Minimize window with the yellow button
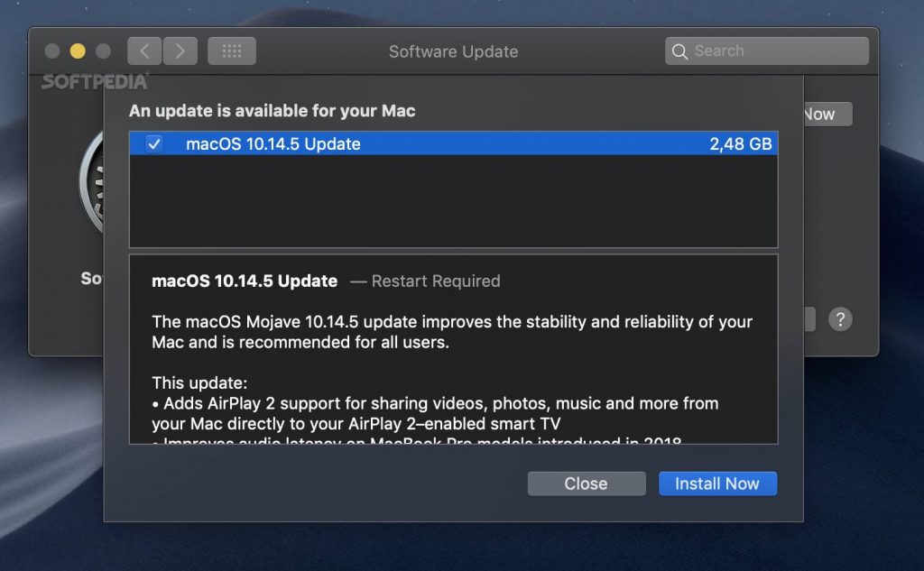The height and width of the screenshot is (571, 924). pos(78,51)
